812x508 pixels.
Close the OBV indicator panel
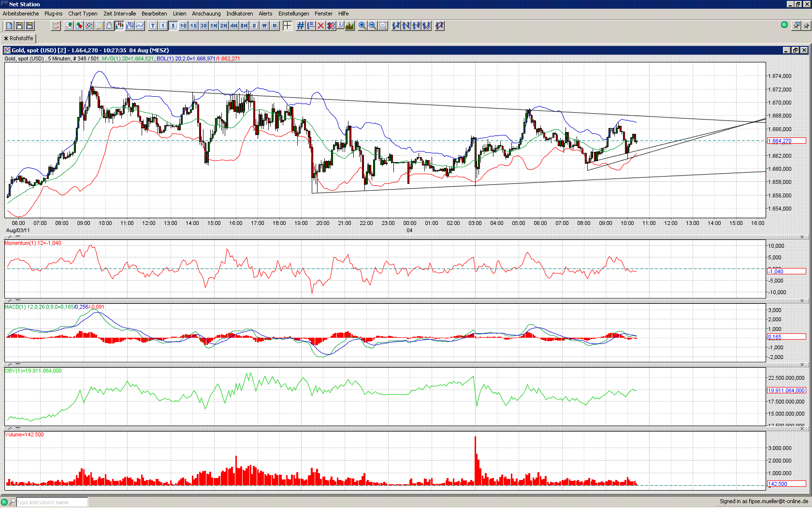coord(802,365)
